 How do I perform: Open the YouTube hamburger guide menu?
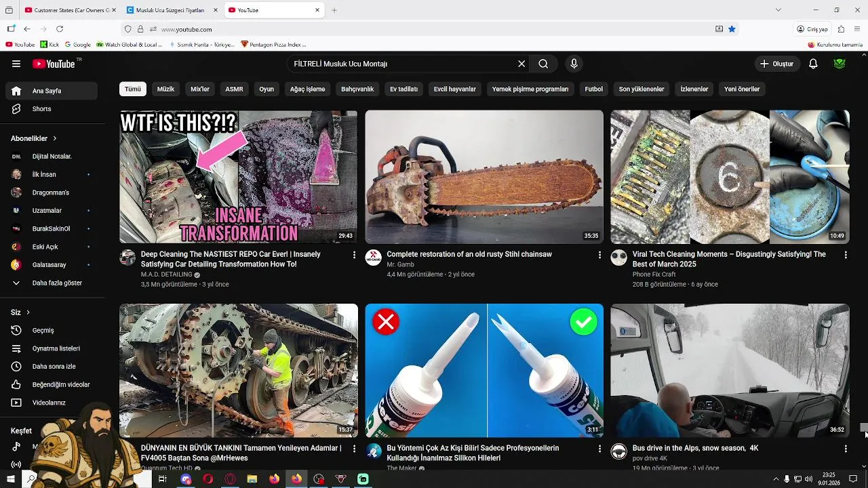pos(16,64)
